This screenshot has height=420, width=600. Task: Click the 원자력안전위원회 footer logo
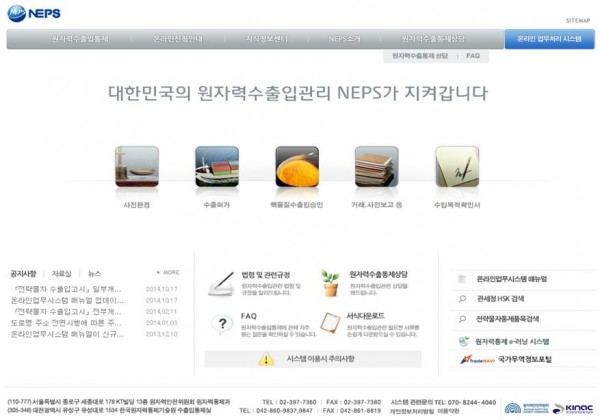coord(527,408)
